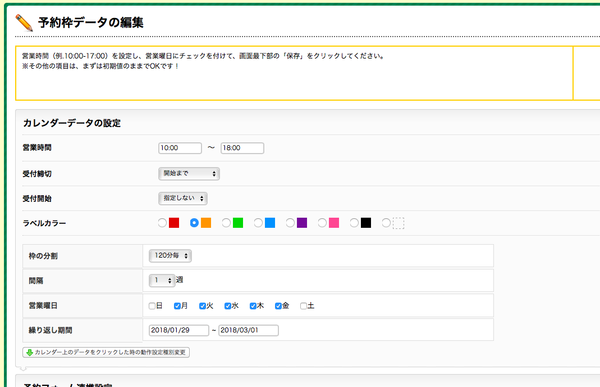Click the 予約枠データの編集 heading

[91, 23]
